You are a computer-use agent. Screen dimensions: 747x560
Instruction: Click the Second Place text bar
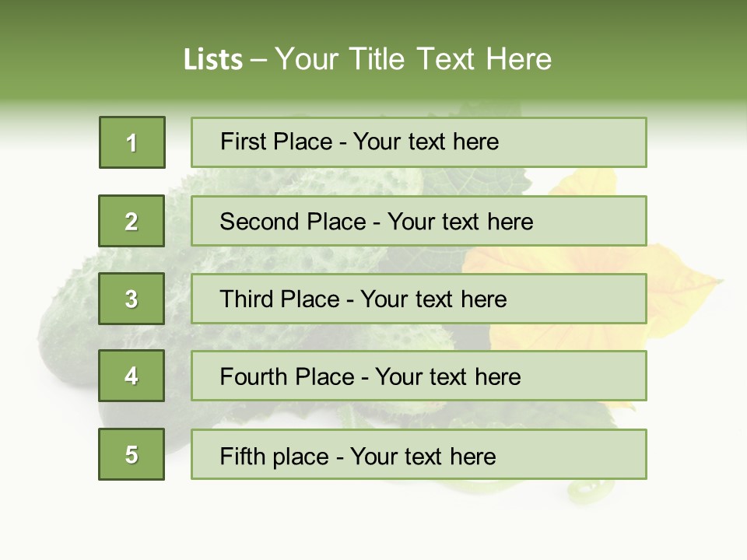click(419, 221)
